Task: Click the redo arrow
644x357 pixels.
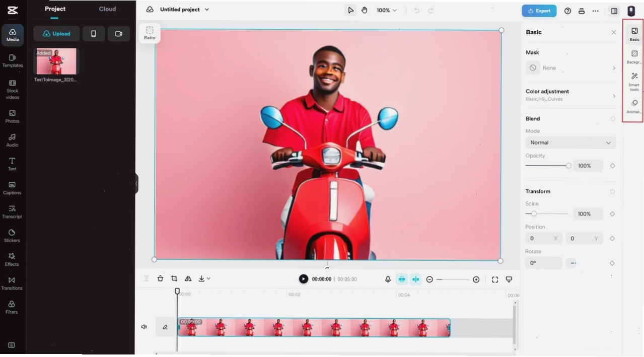Action: [x=431, y=10]
